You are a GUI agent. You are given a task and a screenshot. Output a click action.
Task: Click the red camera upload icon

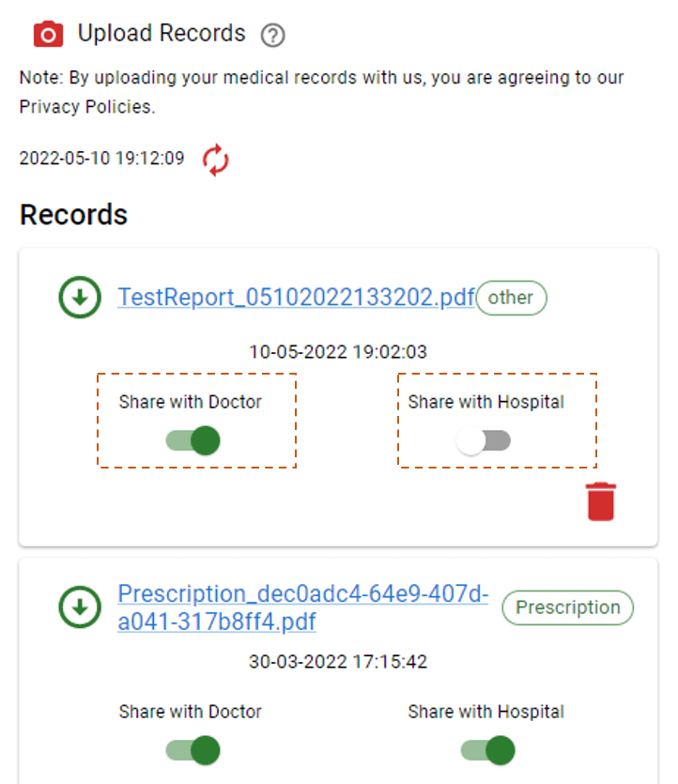(x=48, y=35)
